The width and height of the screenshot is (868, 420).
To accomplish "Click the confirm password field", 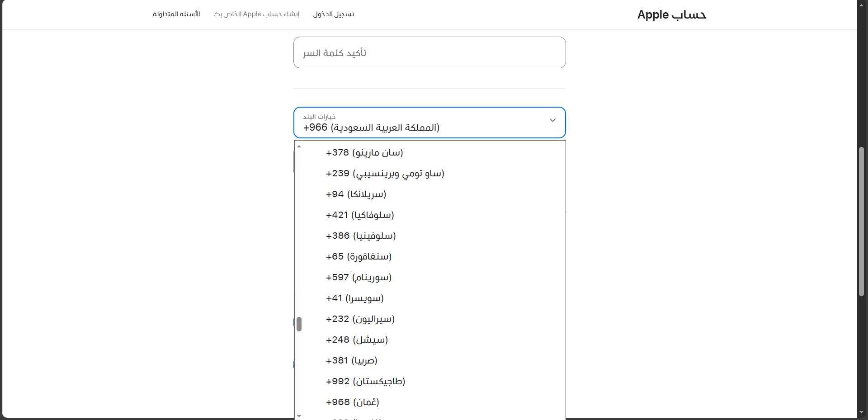I will point(429,52).
